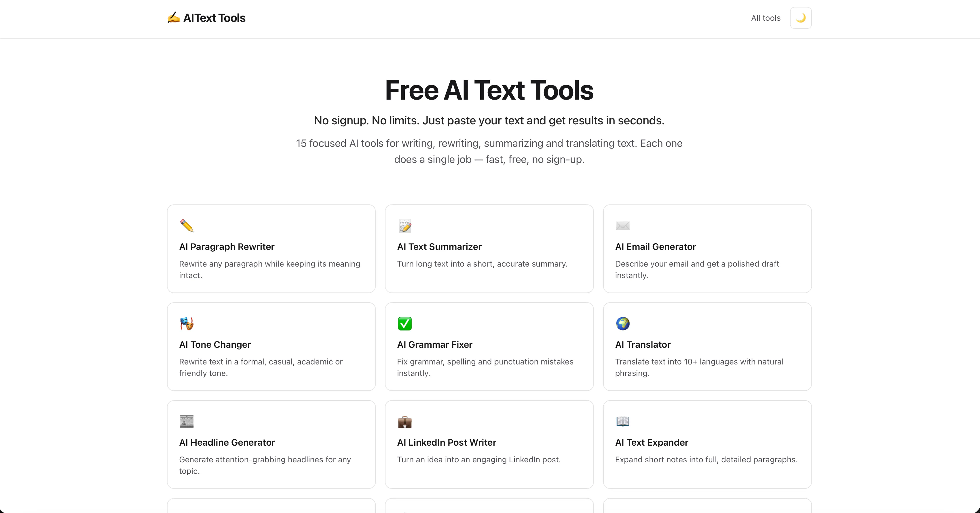Click the theater masks icon on Tone Changer
This screenshot has height=513, width=980.
coord(187,324)
